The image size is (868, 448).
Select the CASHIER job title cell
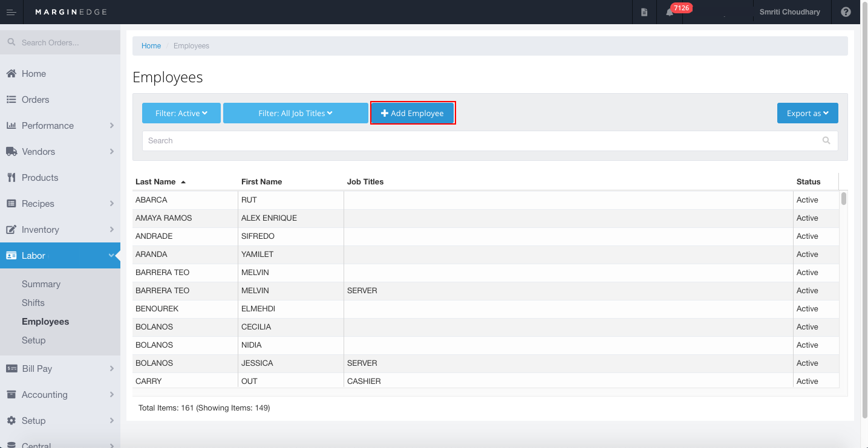(568, 381)
